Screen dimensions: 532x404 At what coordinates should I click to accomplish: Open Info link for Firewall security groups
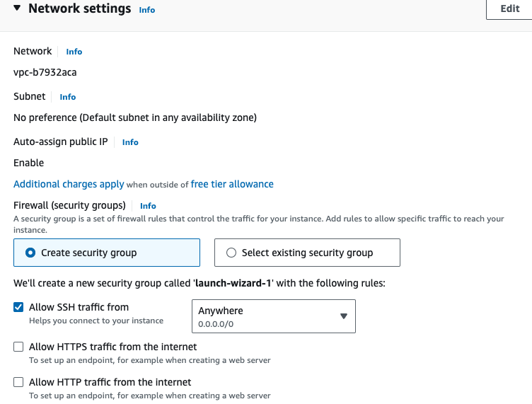click(x=148, y=206)
